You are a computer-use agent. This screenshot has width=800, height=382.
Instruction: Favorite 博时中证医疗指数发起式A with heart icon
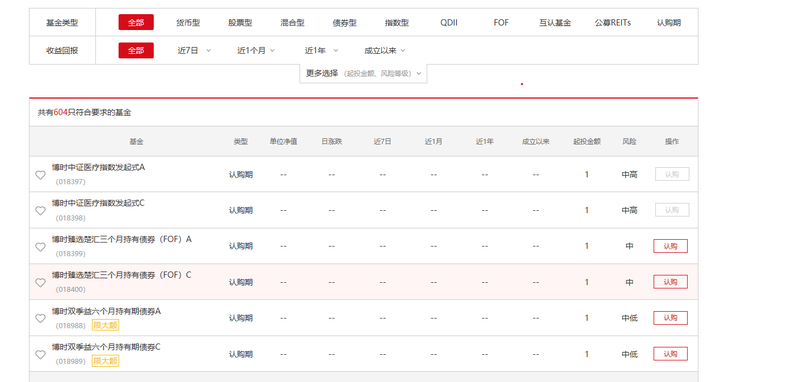40,175
